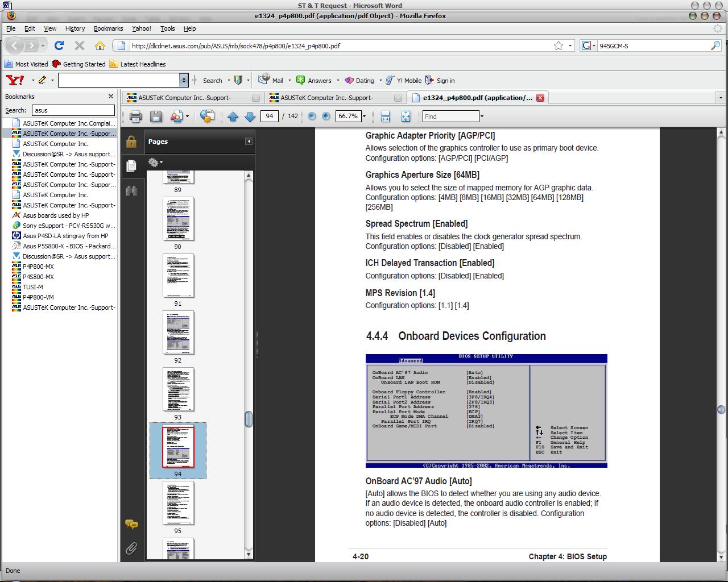Click the padlock security icon in navigation pane
This screenshot has width=728, height=582.
coord(131,142)
